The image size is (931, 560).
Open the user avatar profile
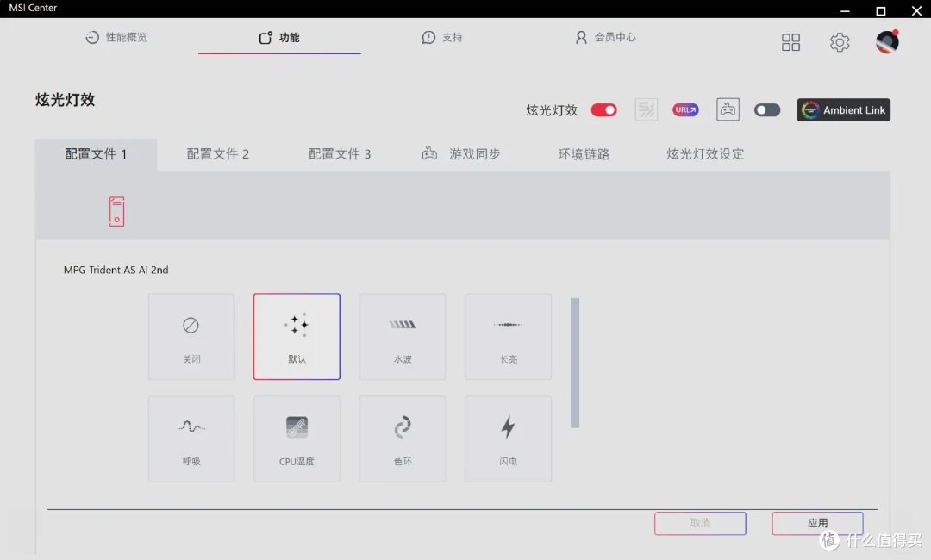(887, 42)
